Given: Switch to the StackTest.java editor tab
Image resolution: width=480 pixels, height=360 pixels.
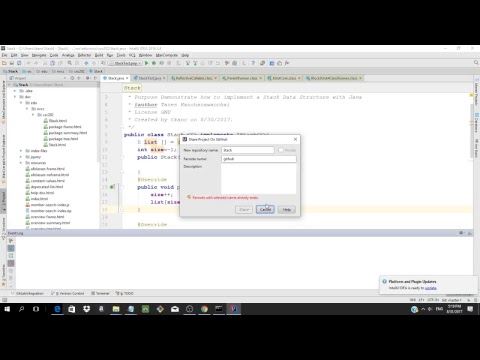Looking at the screenshot, I should click(150, 78).
